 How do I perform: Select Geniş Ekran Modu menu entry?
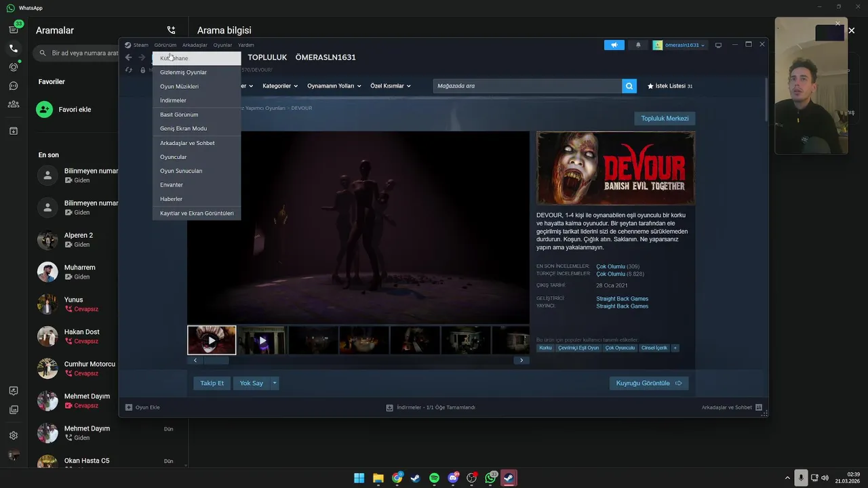197,129
